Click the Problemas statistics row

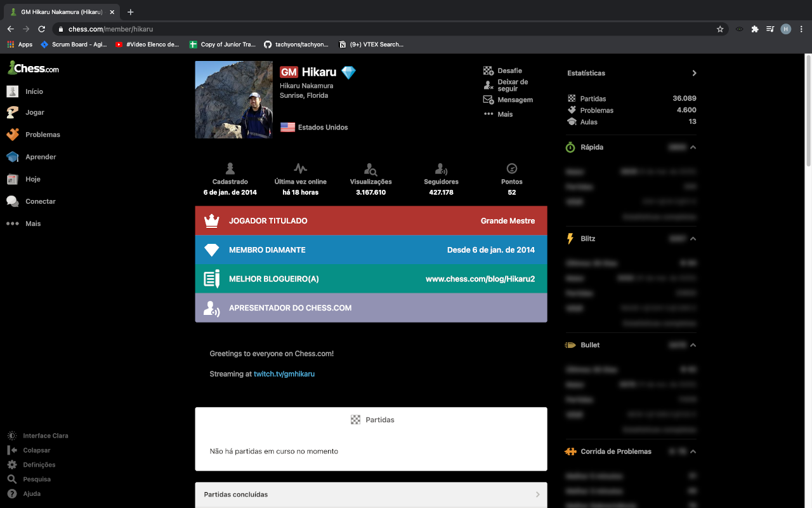pyautogui.click(x=632, y=110)
